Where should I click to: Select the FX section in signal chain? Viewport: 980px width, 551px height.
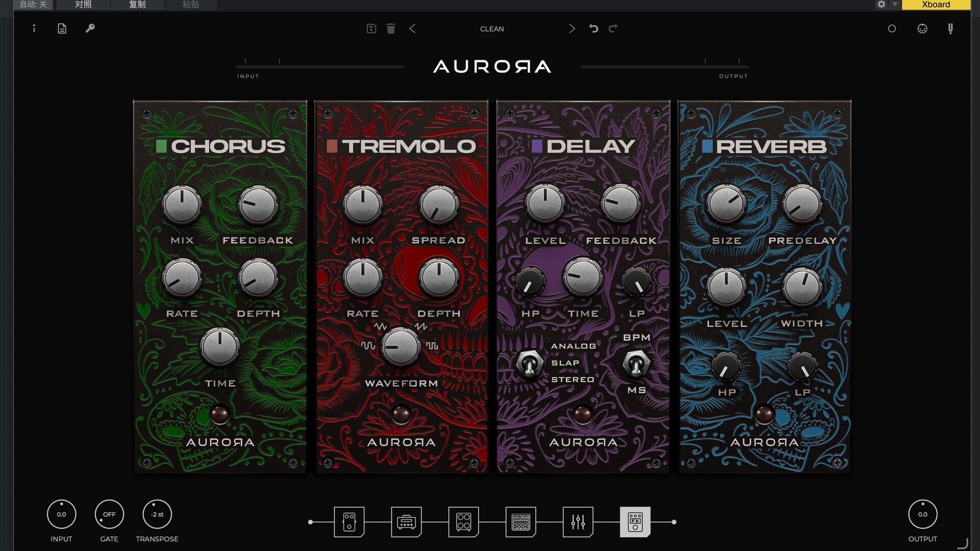[635, 522]
